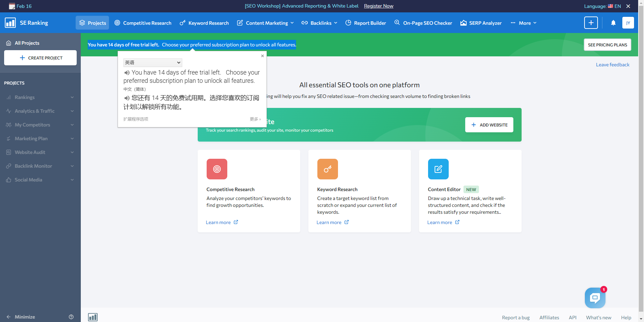Click the footer SE Ranking bar-chart icon
Viewport: 644px width, 322px height.
[x=93, y=317]
